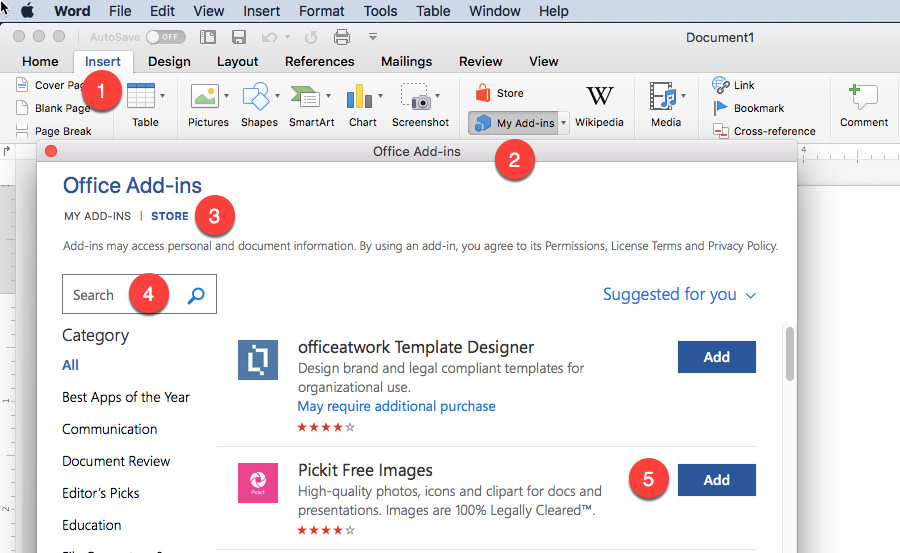Image resolution: width=900 pixels, height=553 pixels.
Task: Switch to the View ribbon tab
Action: coord(544,61)
